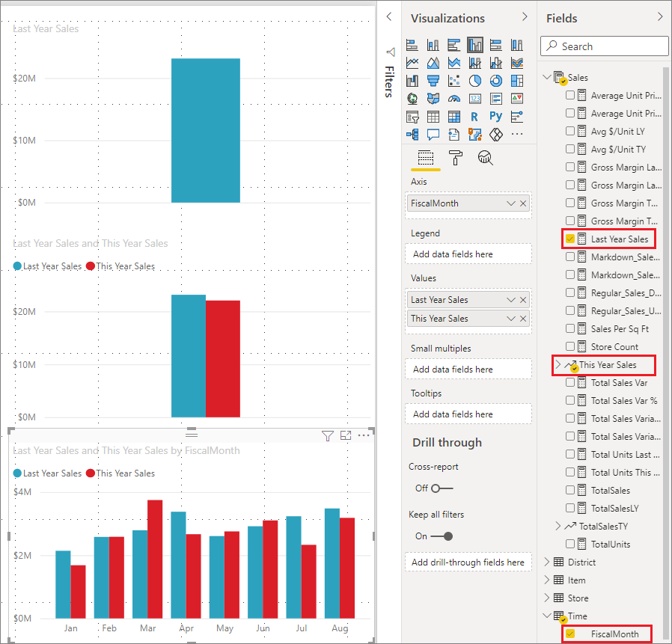Open FiscalMonth axis field dropdown
672x644 pixels.
pyautogui.click(x=510, y=203)
